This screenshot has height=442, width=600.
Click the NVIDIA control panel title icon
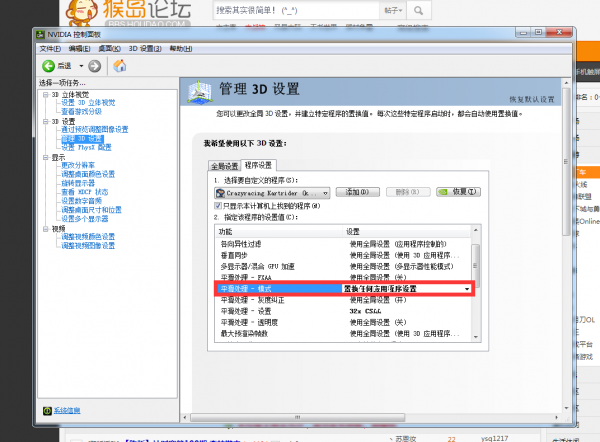40,35
